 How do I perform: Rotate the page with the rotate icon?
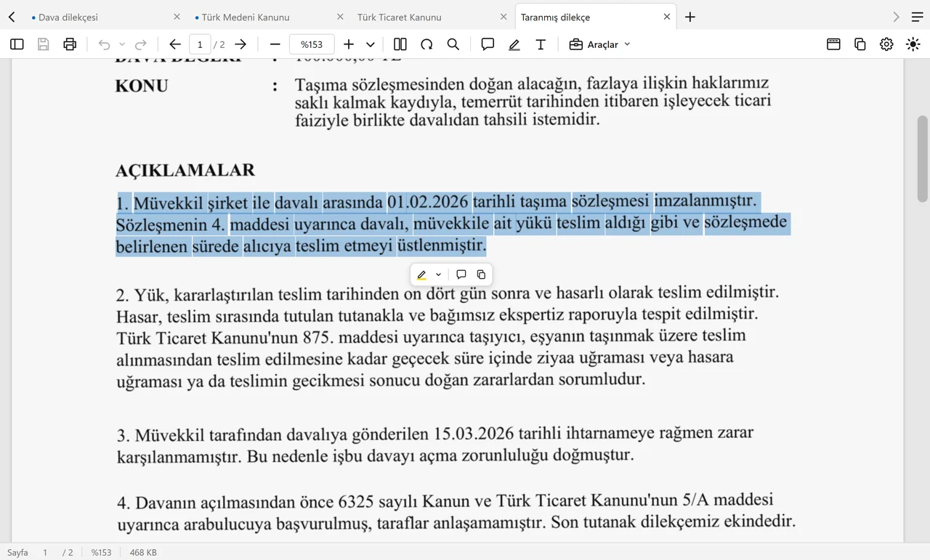pos(426,44)
